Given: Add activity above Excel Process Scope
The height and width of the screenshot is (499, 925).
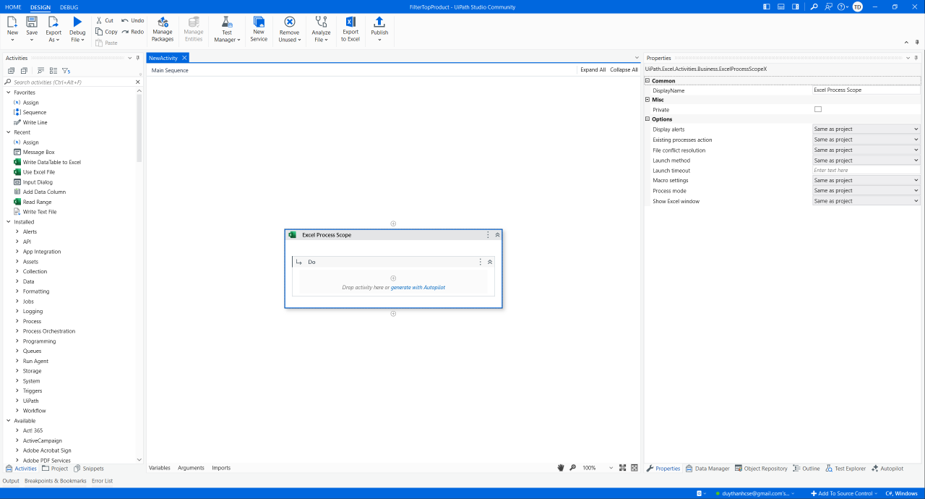Looking at the screenshot, I should pos(393,224).
